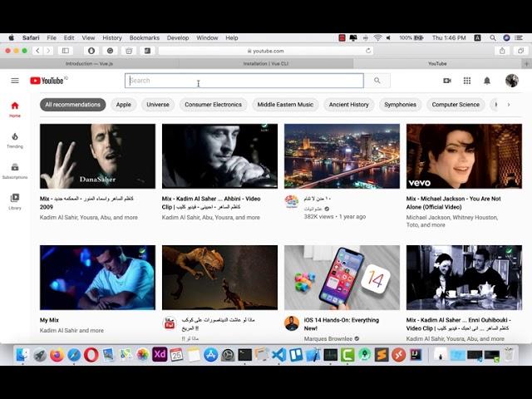Filter by Middle Eastern Music chip
Viewport: 532px width, 399px height.
285,105
